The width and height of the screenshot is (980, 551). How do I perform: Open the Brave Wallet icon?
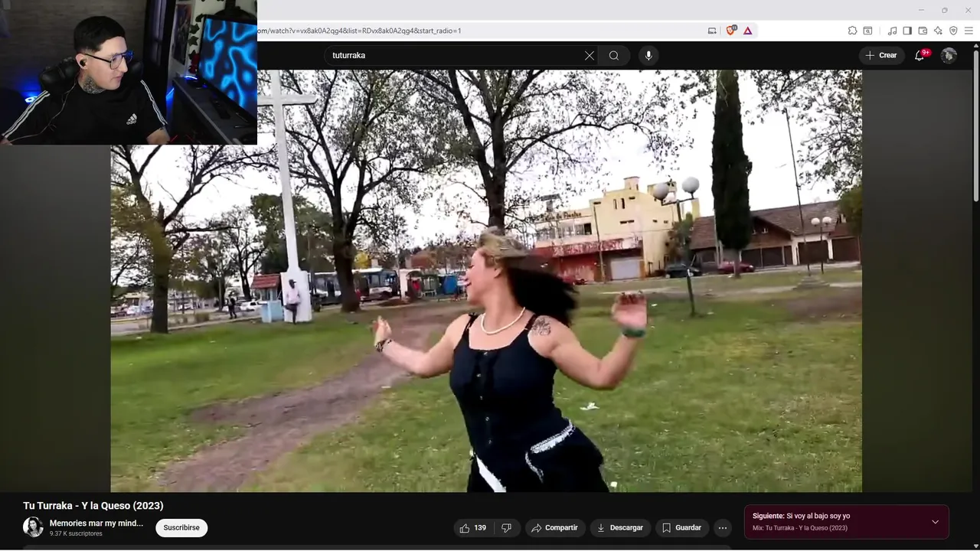point(923,31)
